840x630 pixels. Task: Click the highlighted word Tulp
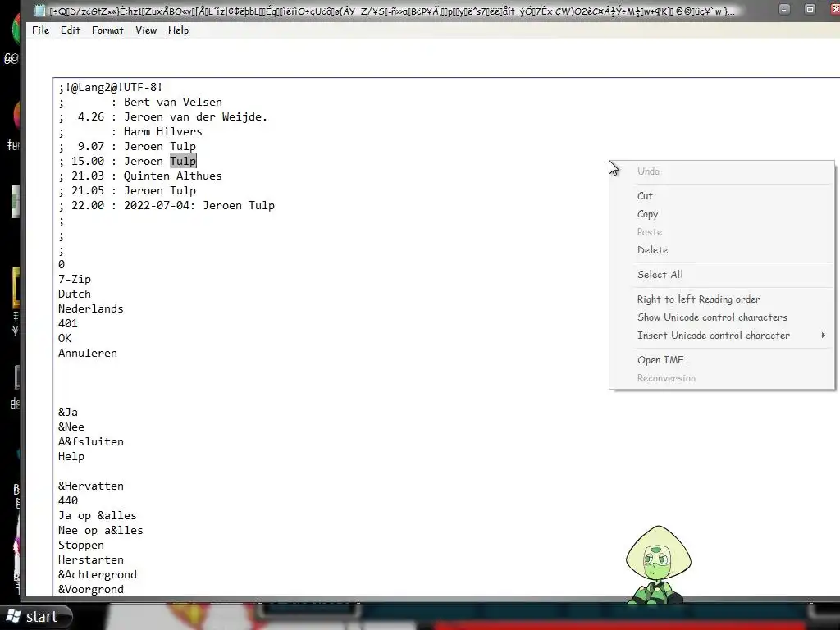coord(183,162)
